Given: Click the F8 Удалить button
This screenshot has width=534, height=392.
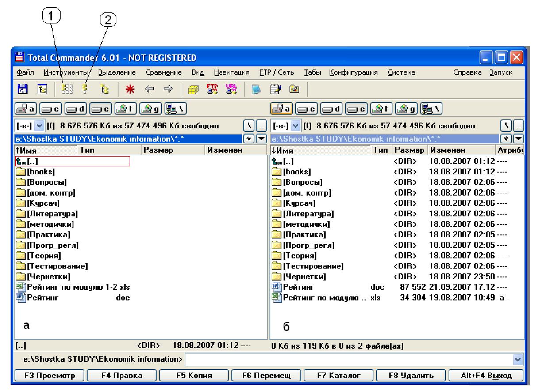Looking at the screenshot, I should point(411,376).
